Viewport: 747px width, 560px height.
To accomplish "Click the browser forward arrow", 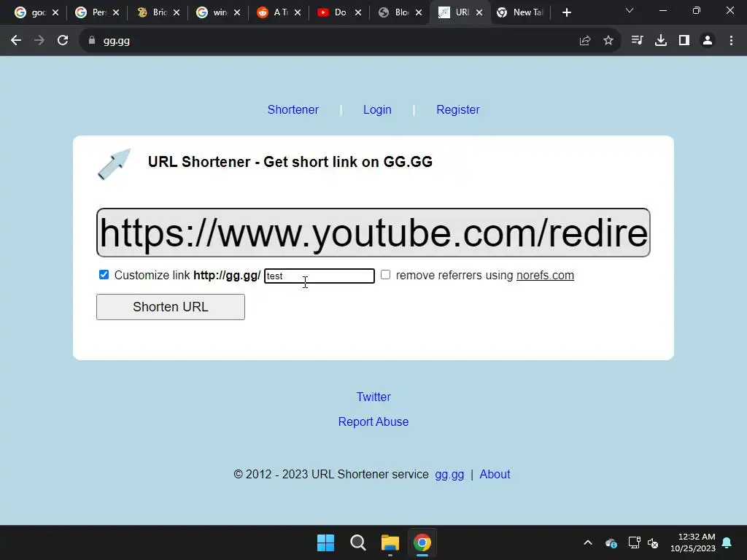I will [39, 41].
